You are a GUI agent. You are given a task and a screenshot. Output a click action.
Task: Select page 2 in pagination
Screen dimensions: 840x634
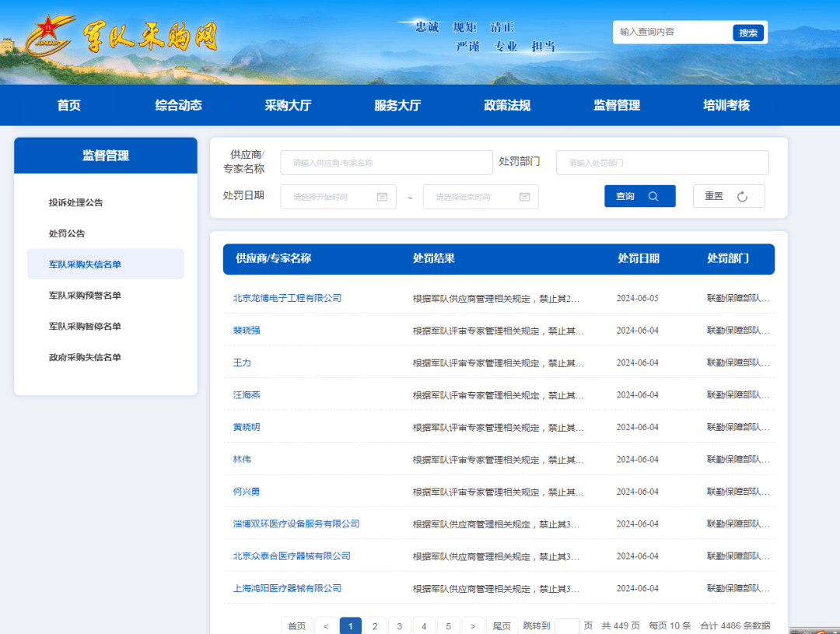[x=375, y=626]
